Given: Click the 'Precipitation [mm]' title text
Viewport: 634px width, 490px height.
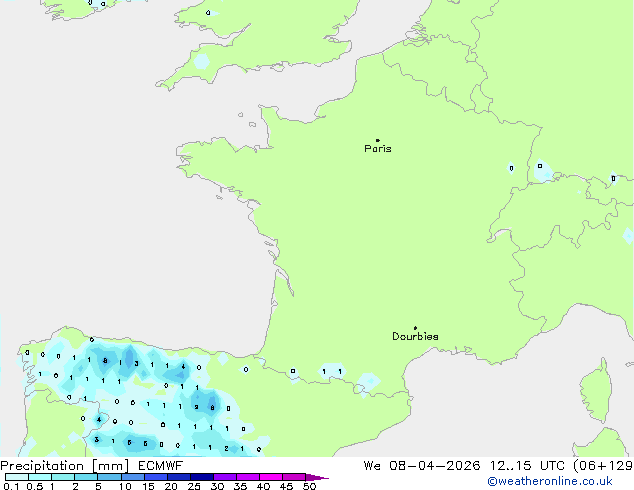Looking at the screenshot, I should (x=64, y=466).
